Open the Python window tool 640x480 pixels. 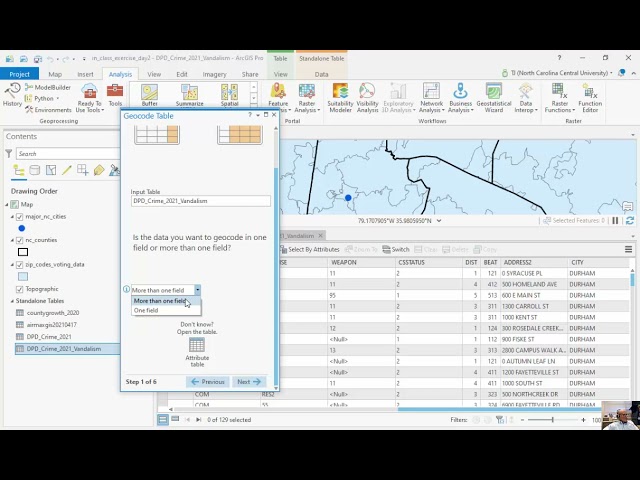[42, 98]
